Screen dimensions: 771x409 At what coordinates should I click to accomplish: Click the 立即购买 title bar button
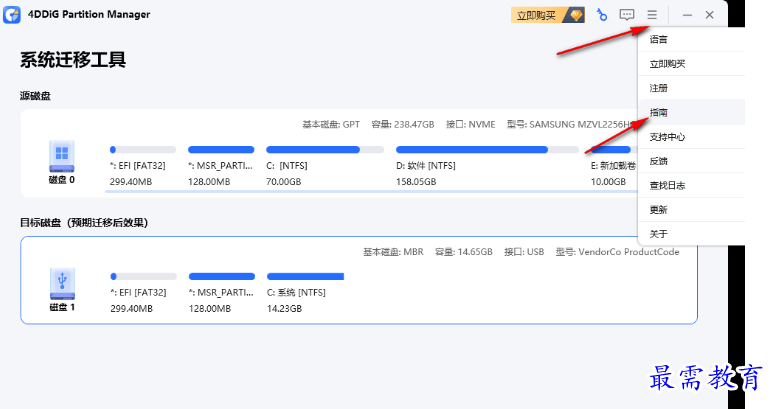pyautogui.click(x=536, y=15)
